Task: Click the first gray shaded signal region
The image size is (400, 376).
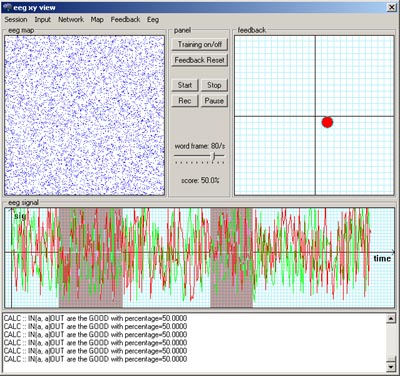Action: tap(91, 257)
